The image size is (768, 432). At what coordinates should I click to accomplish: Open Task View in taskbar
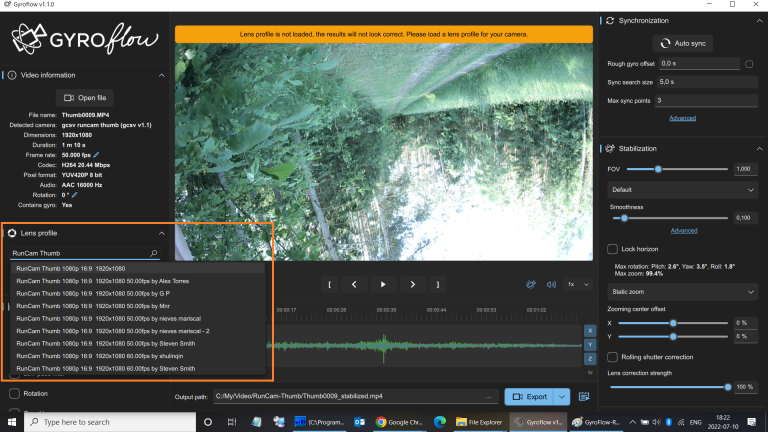[x=232, y=422]
